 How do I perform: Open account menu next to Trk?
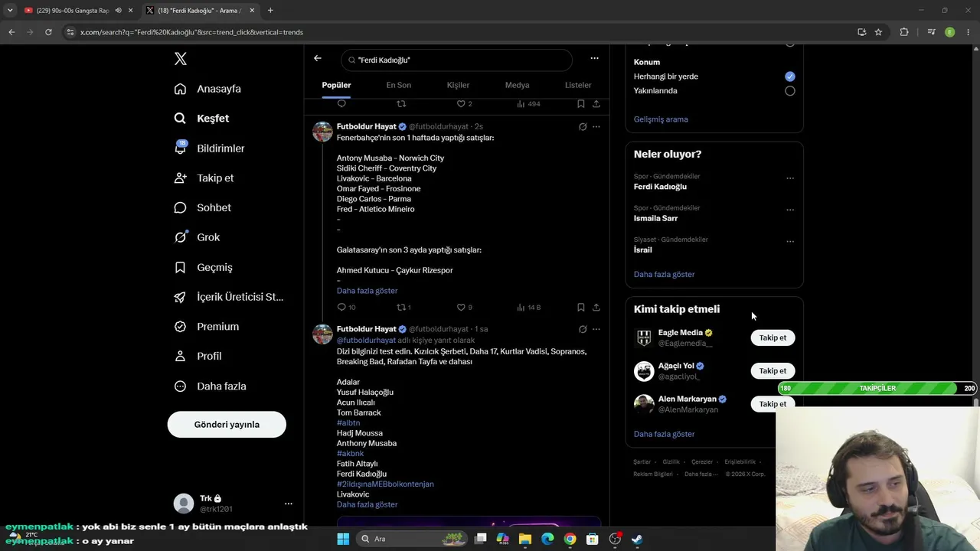tap(289, 504)
